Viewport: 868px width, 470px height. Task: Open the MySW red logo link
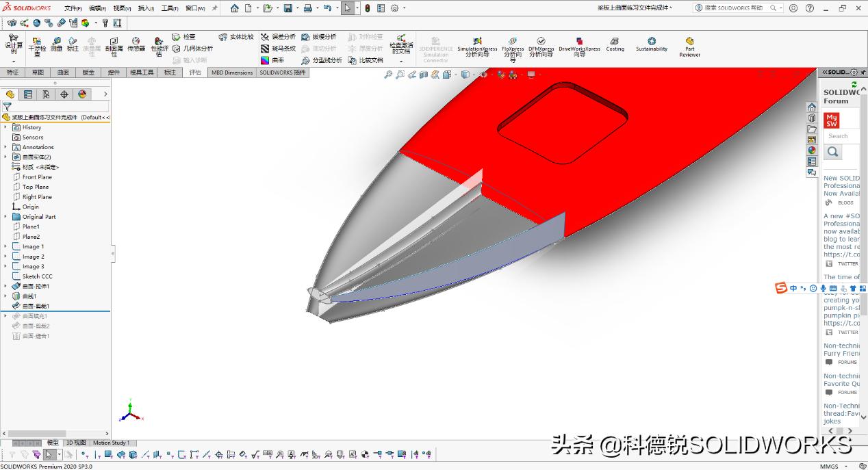(832, 120)
